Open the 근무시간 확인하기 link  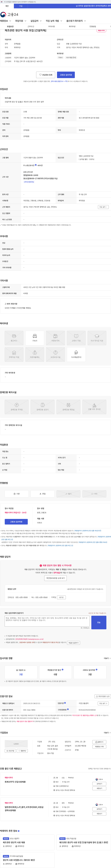29,182
